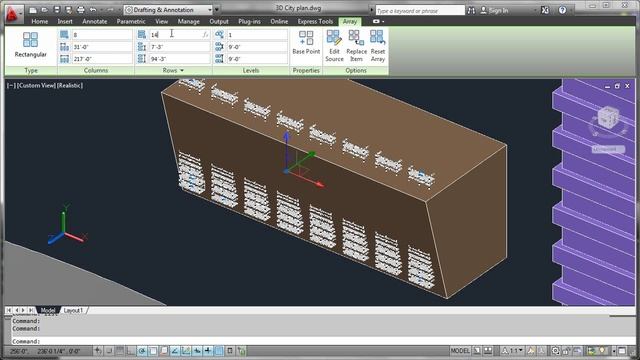This screenshot has width=640, height=360.
Task: Click the level count field showing 1
Action: 257,35
